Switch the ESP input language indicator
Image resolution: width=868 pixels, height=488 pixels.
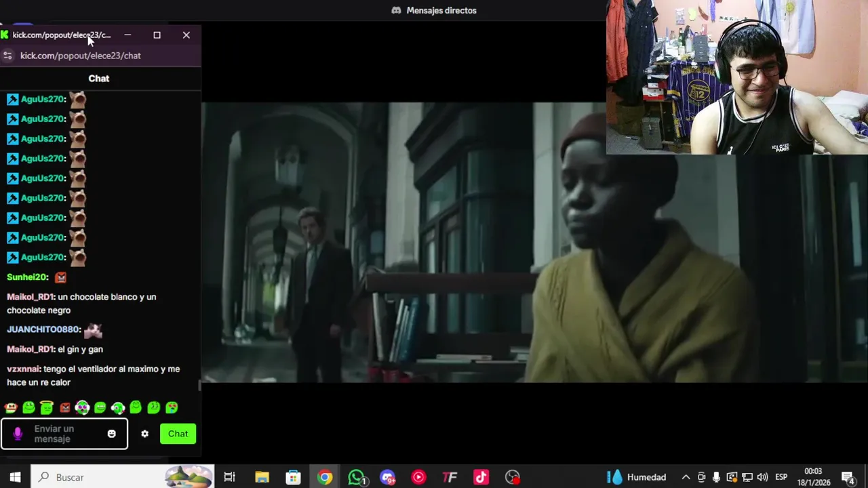(x=781, y=477)
